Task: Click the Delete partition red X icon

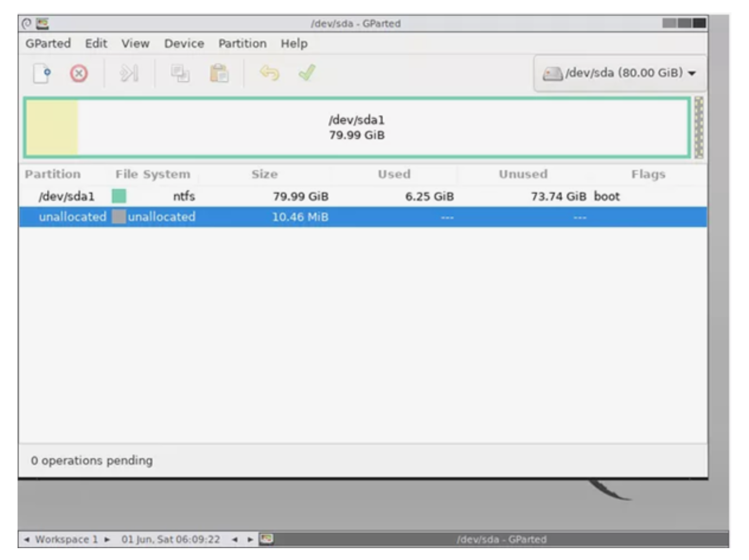Action: click(x=79, y=73)
